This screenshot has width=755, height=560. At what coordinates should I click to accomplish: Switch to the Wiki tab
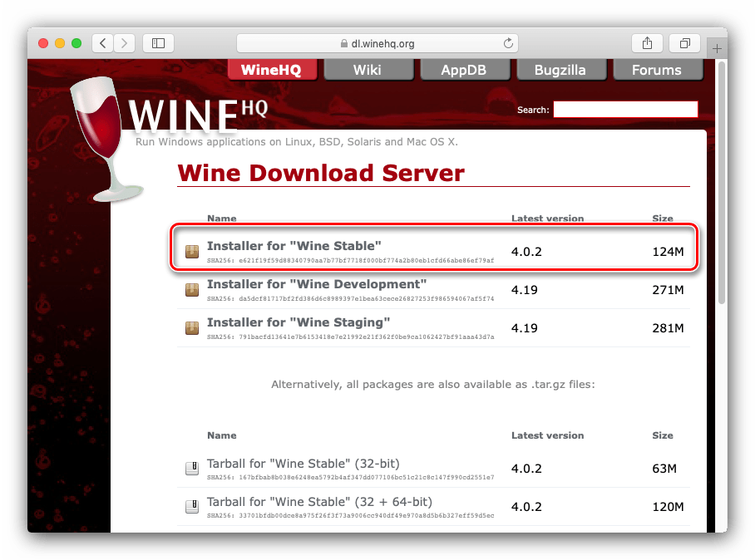[x=367, y=70]
